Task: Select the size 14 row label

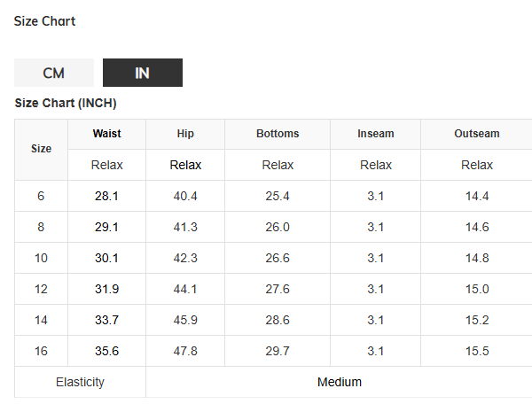Action: pos(41,320)
